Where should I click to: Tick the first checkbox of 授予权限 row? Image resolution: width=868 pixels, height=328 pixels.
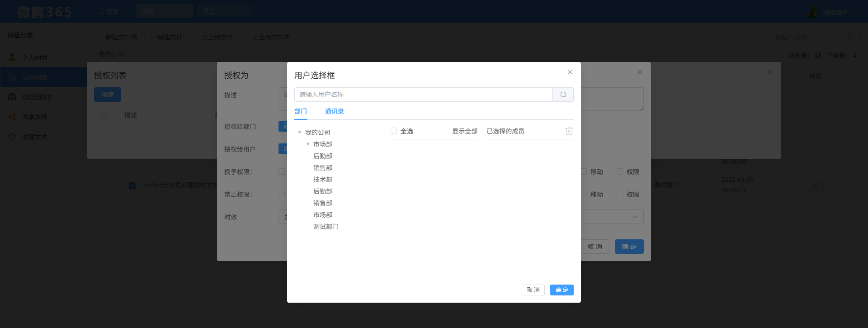click(x=282, y=171)
